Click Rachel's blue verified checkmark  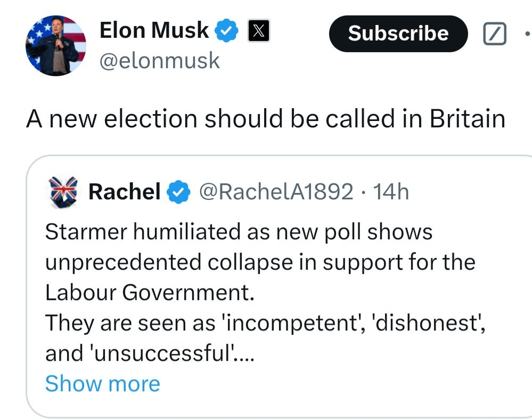179,192
